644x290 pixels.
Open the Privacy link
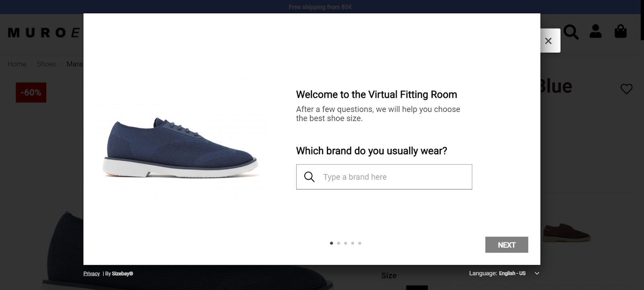(91, 274)
